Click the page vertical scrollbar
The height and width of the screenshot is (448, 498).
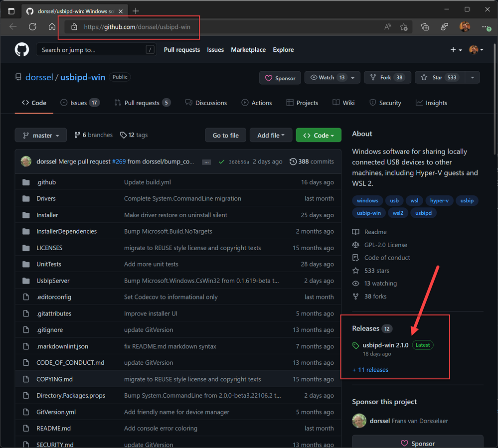[495, 99]
